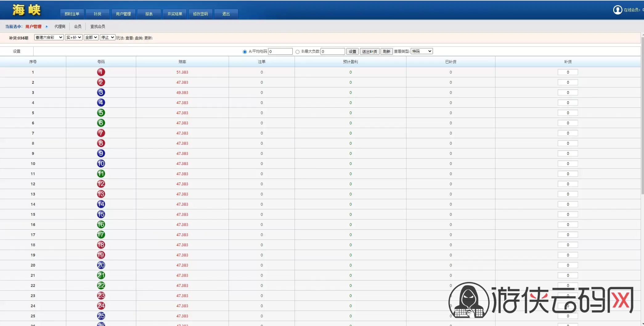Select the B:最大负数 radio option

click(297, 52)
